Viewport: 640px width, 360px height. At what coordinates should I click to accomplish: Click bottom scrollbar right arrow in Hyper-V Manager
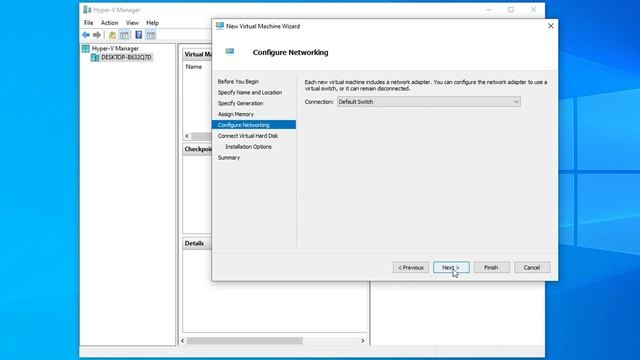(x=363, y=340)
